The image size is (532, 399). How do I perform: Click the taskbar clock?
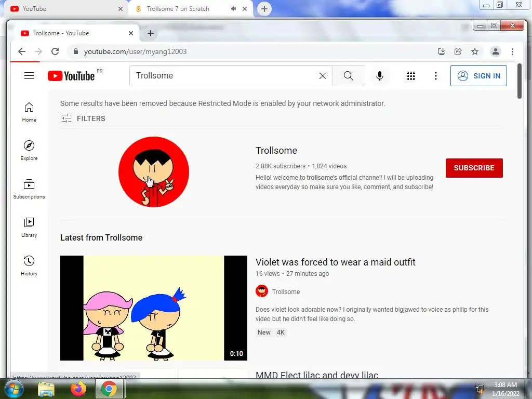pos(506,389)
